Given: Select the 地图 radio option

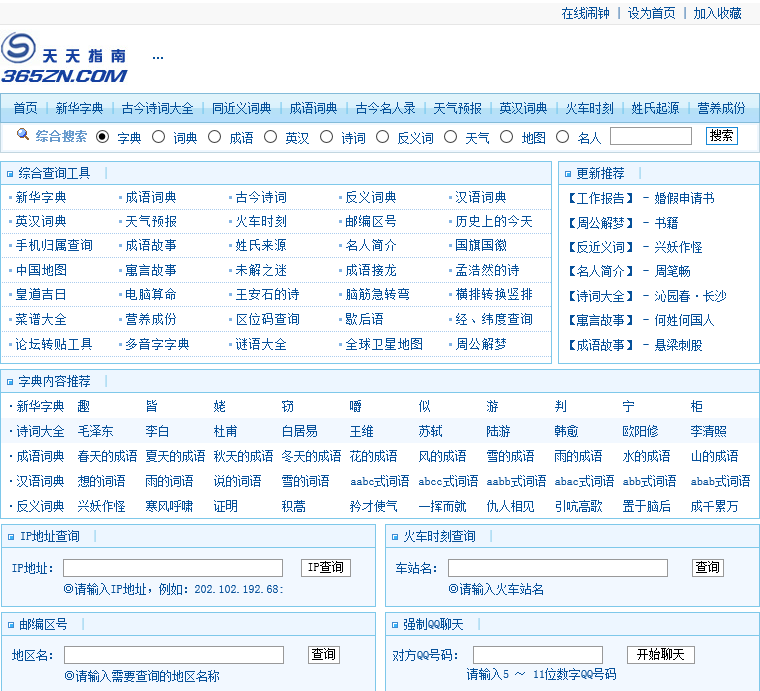Looking at the screenshot, I should (x=507, y=137).
